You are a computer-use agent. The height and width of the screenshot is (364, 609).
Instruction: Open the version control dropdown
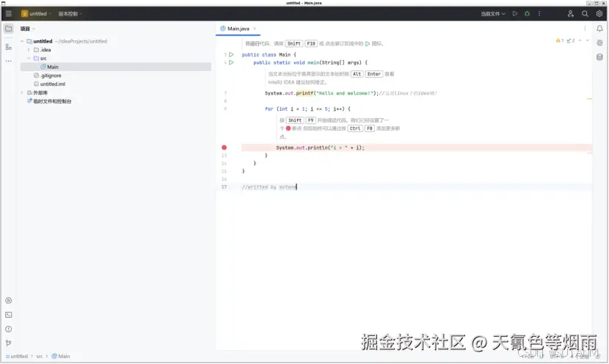[70, 14]
